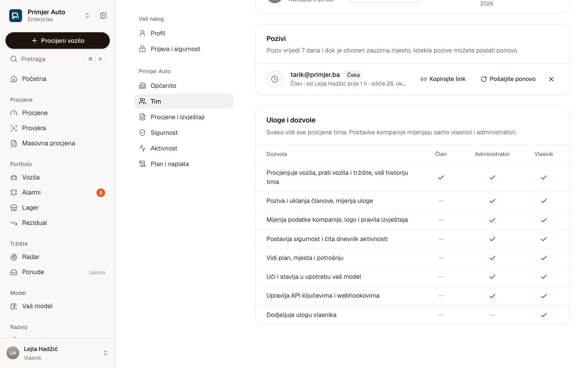Click the Pozivi section heading
Image resolution: width=588 pixels, height=368 pixels.
[x=276, y=39]
